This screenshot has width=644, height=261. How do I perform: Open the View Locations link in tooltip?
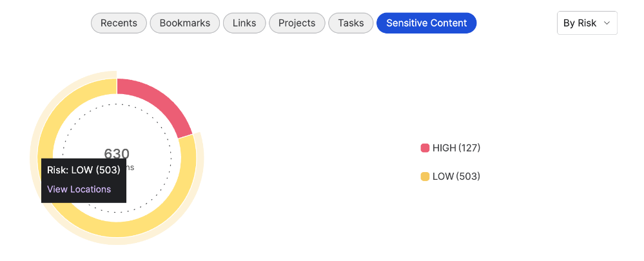click(79, 189)
